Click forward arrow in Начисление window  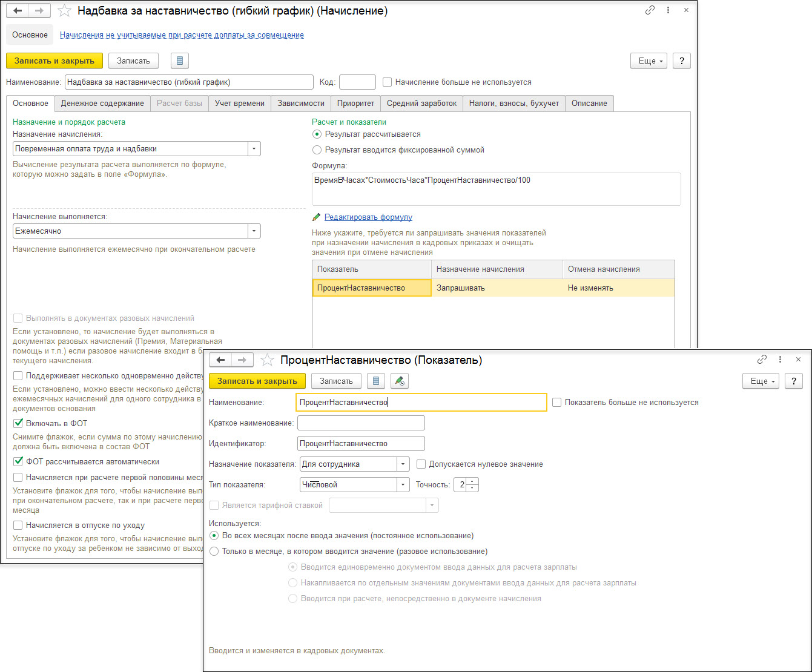[39, 10]
